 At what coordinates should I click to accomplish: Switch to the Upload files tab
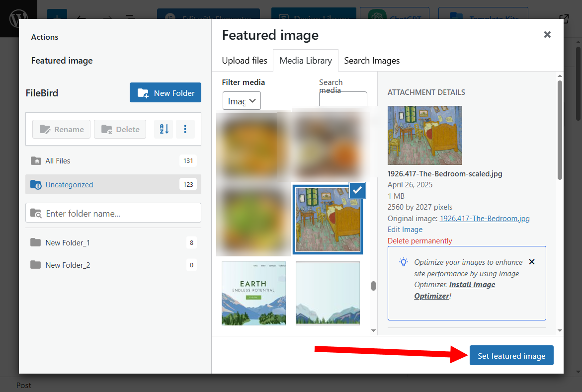tap(244, 61)
